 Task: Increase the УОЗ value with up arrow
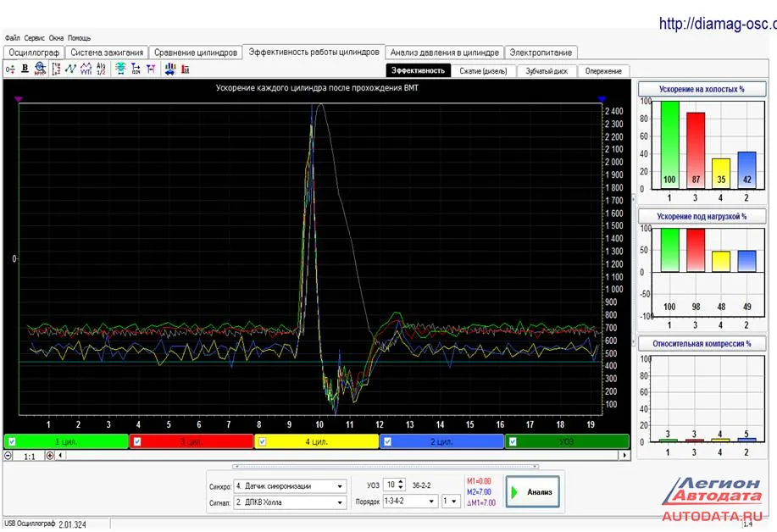point(401,482)
